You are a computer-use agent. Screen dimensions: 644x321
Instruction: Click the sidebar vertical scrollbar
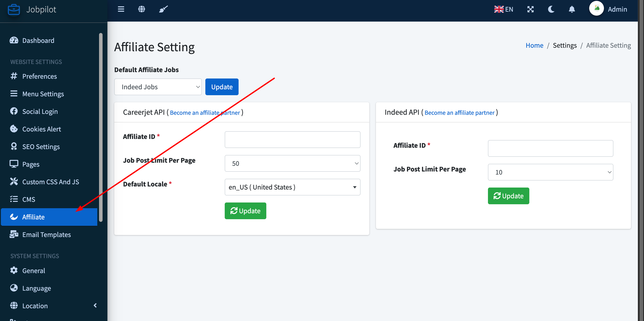tap(101, 127)
